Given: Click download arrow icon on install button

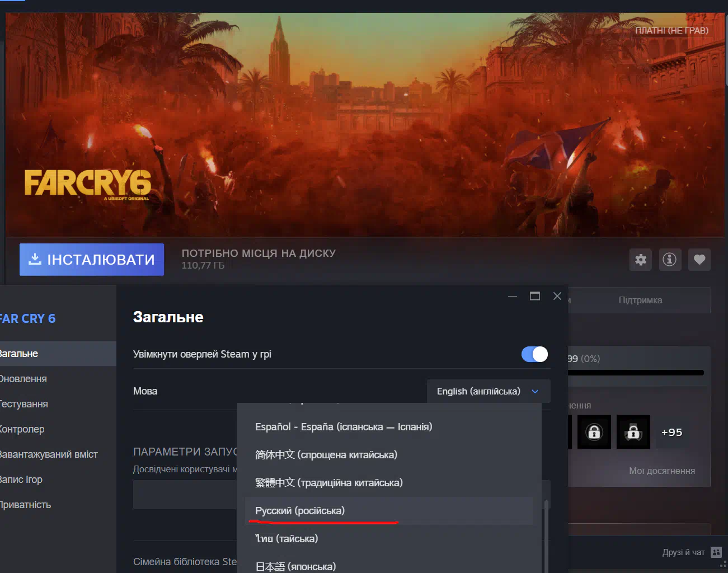Looking at the screenshot, I should (x=35, y=259).
